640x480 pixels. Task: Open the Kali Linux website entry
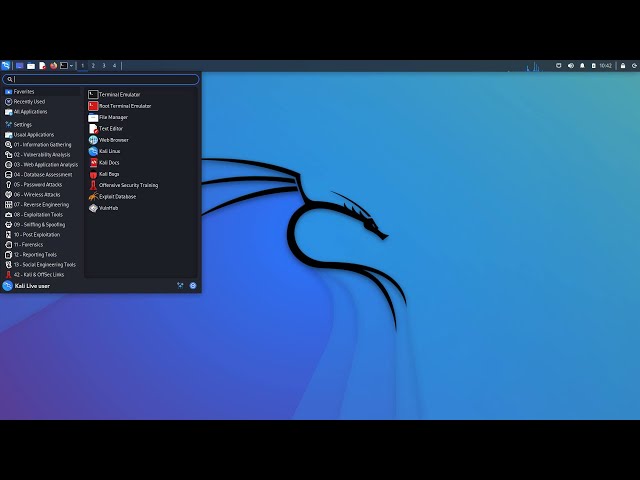pyautogui.click(x=141, y=151)
